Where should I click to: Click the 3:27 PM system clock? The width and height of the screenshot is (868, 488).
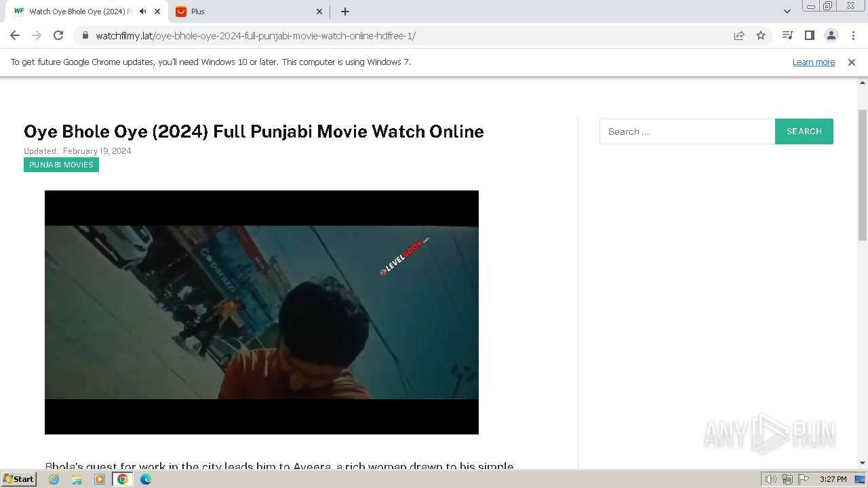(833, 479)
